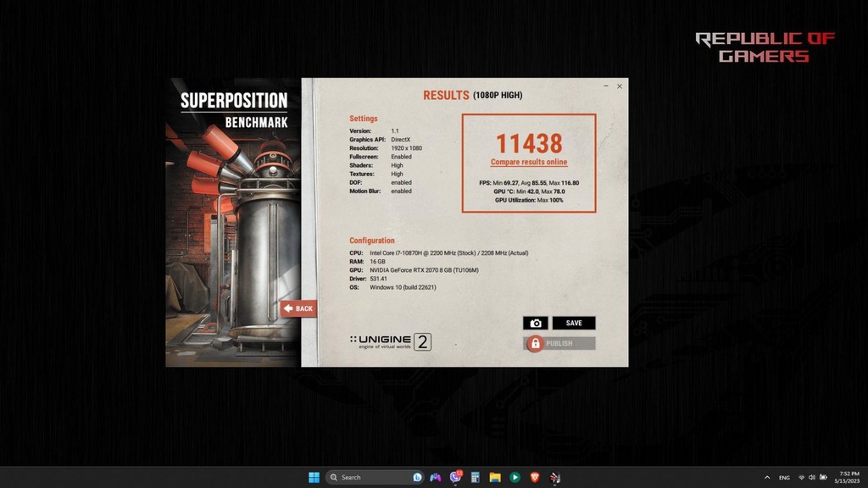
Task: Switch the ENG input language indicator
Action: click(x=784, y=478)
